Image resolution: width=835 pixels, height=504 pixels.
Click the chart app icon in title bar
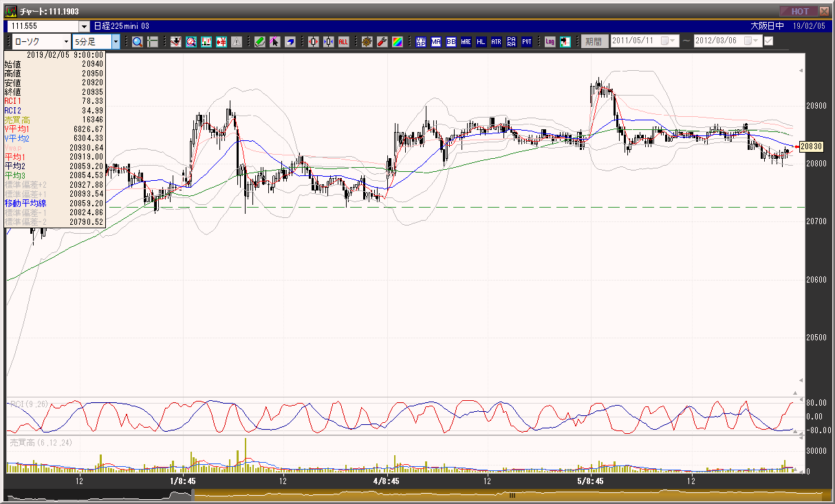point(11,11)
